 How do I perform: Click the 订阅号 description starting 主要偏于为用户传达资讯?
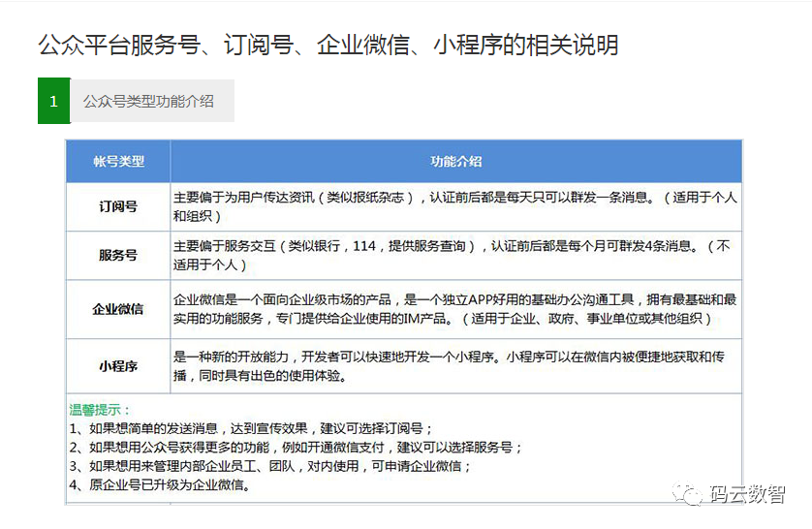click(x=455, y=206)
